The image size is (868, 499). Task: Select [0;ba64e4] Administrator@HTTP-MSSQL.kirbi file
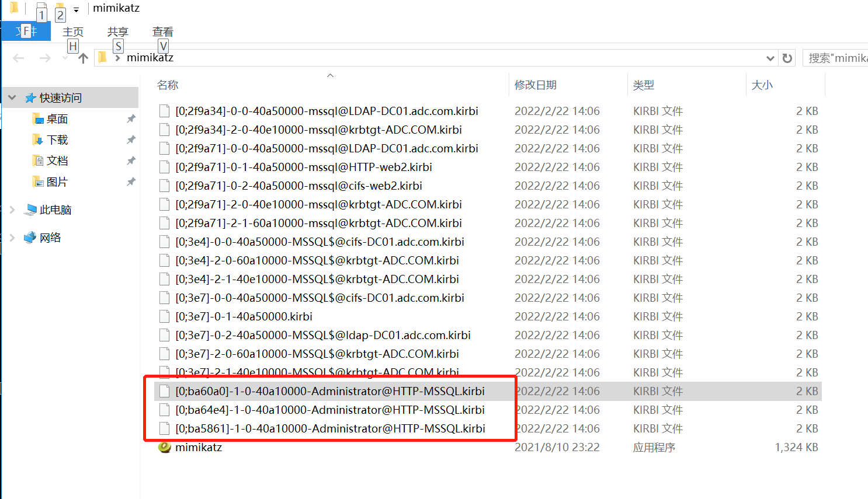tap(330, 410)
